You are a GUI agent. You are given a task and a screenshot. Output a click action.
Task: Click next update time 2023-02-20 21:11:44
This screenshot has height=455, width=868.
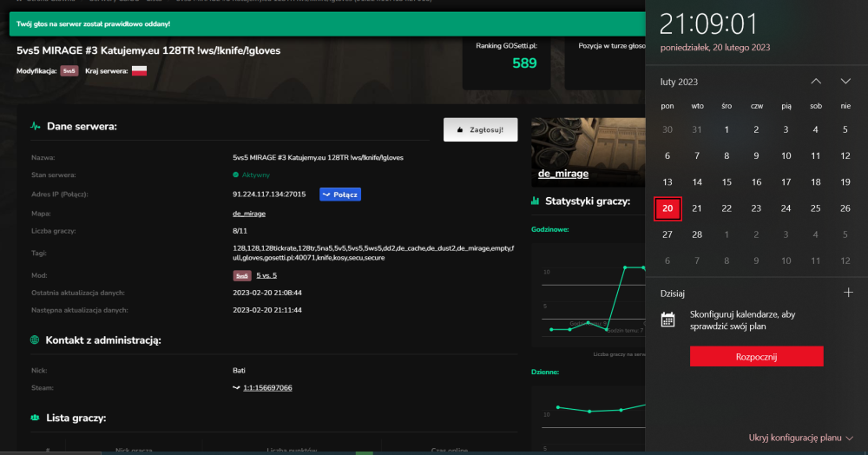click(267, 310)
